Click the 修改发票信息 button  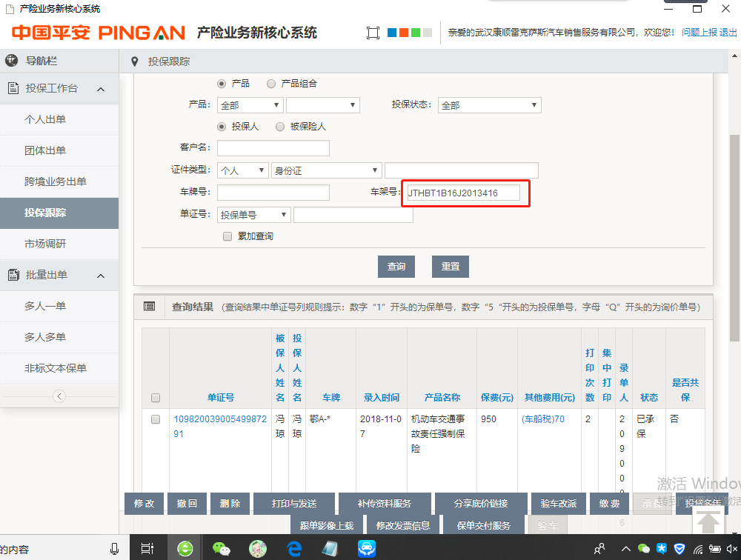[x=403, y=525]
